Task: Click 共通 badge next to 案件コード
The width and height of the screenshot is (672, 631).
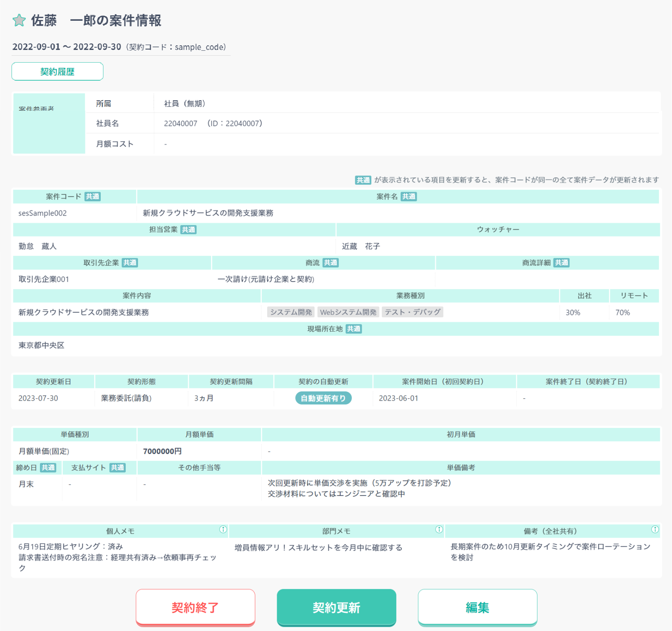Action: pyautogui.click(x=92, y=197)
